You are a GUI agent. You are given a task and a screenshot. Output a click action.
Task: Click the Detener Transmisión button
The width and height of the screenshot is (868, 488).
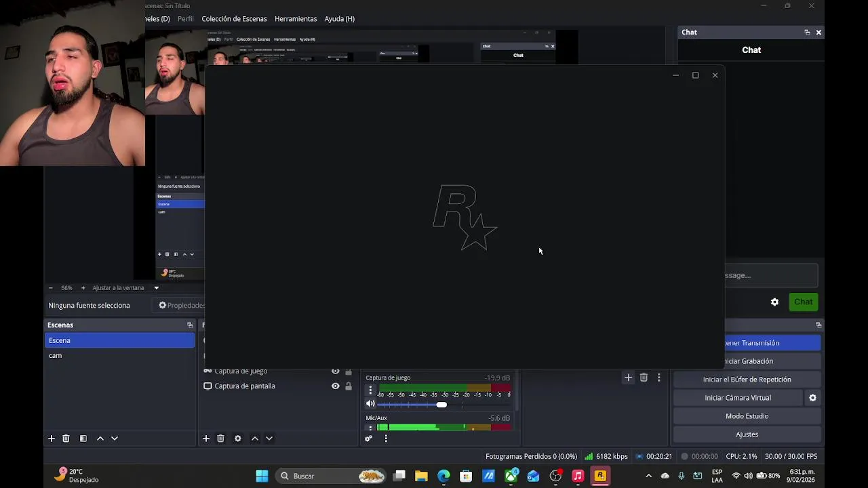772,343
